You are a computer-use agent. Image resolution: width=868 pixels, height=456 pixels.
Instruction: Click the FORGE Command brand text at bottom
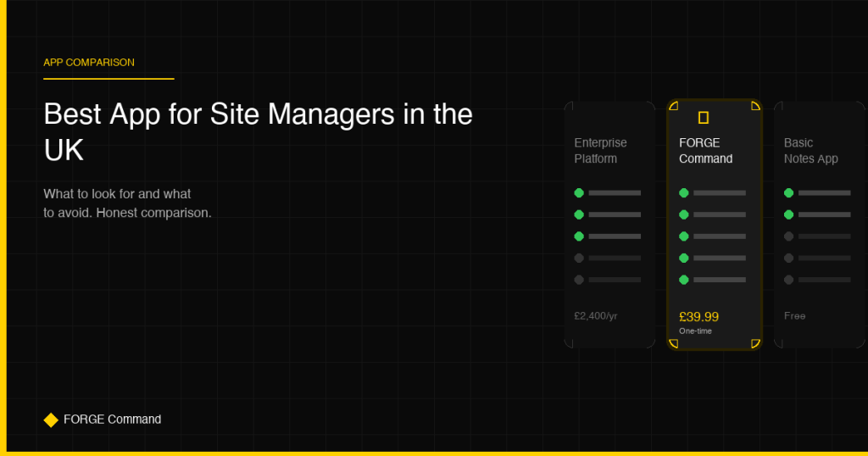[x=112, y=420]
